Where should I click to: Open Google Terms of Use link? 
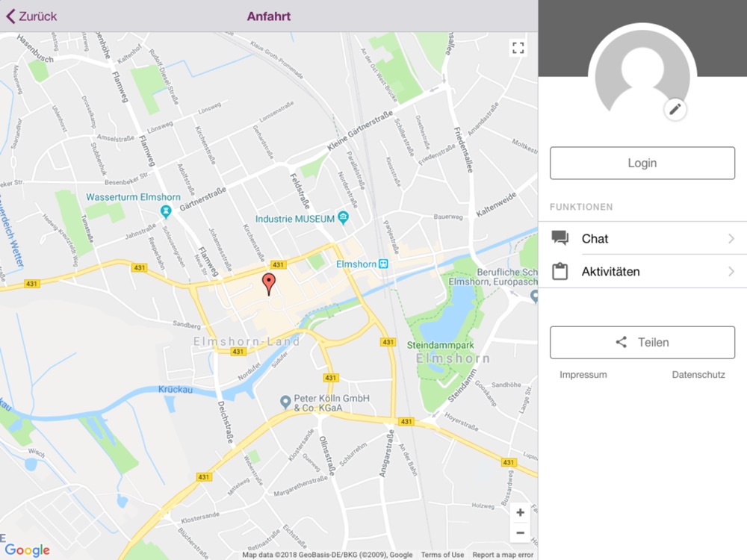coord(442,555)
